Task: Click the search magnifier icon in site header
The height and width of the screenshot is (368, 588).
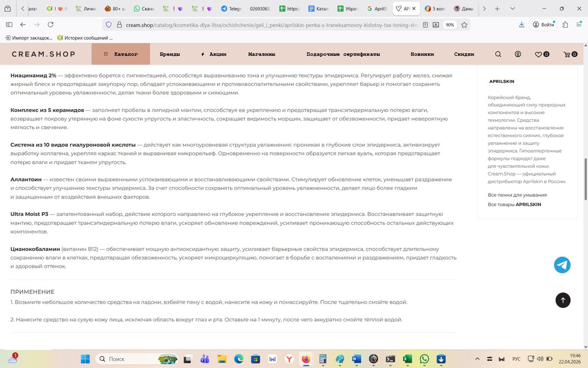Action: coord(498,54)
